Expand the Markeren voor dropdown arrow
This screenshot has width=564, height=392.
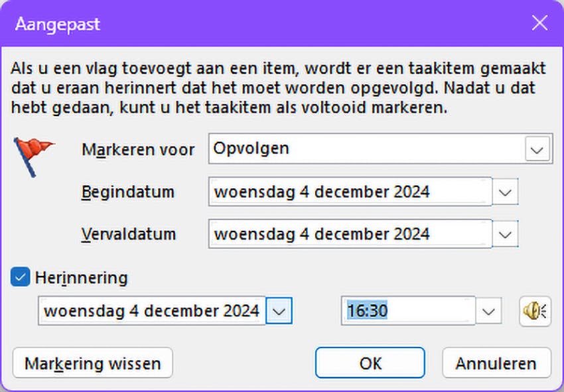[x=537, y=149]
